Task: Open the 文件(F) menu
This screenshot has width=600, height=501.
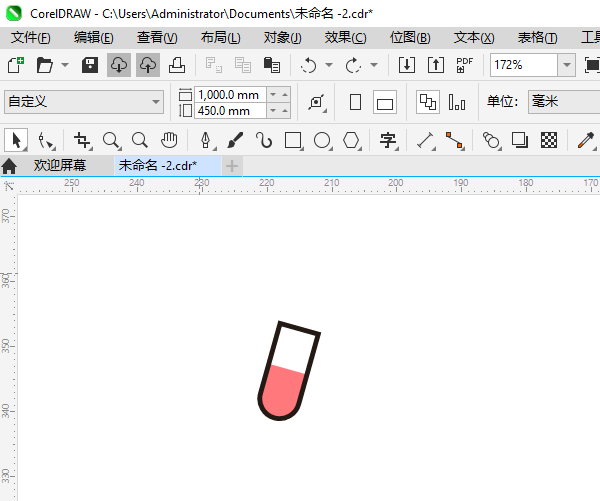Action: [31, 38]
